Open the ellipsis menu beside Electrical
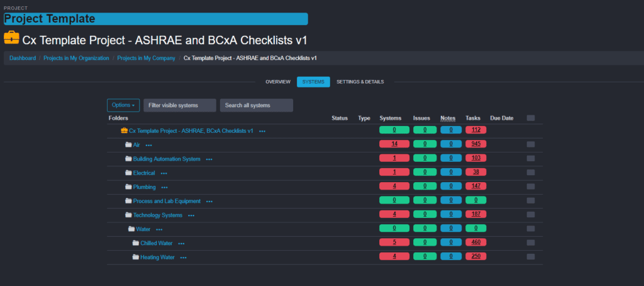Screen dimensions: 644x286 click(x=164, y=173)
